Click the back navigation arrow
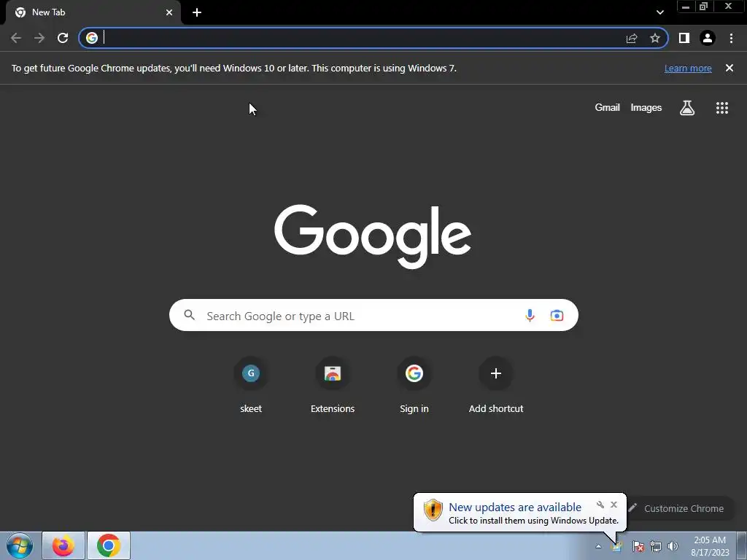747x560 pixels. pyautogui.click(x=16, y=38)
